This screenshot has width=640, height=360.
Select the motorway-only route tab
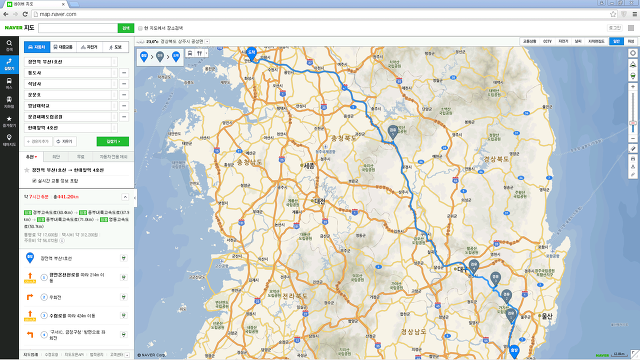(x=113, y=157)
